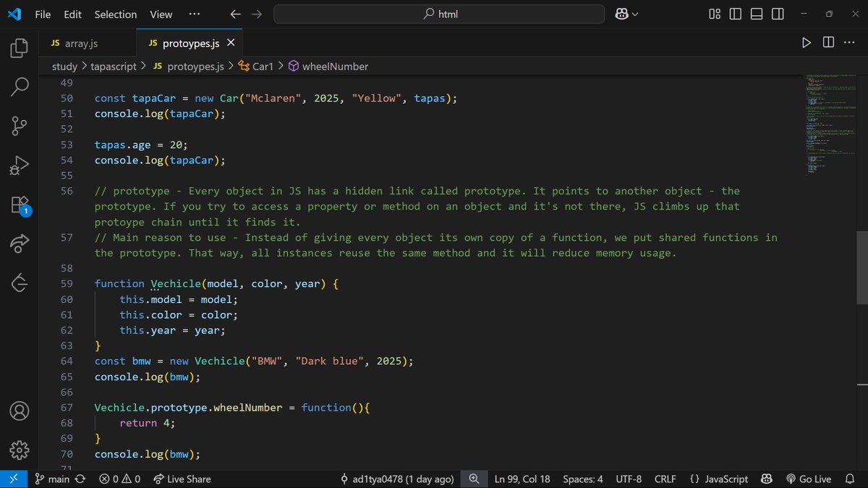Open the Extensions view with badge
868x488 pixels.
point(20,205)
